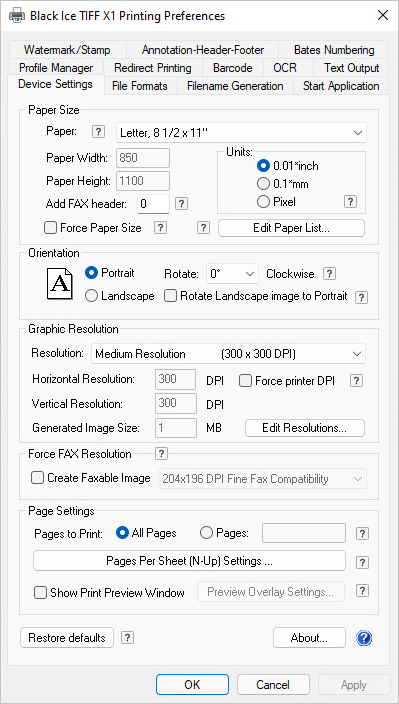Click the blue round help icon near About
The width and height of the screenshot is (399, 704).
point(364,638)
